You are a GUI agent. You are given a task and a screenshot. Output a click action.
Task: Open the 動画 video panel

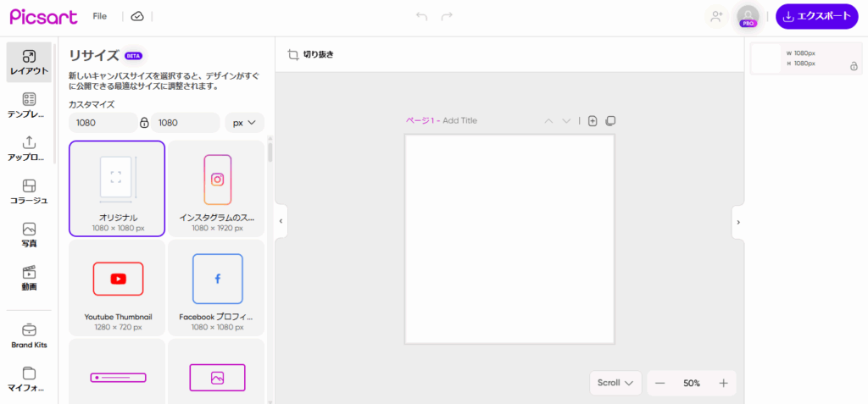(x=29, y=279)
